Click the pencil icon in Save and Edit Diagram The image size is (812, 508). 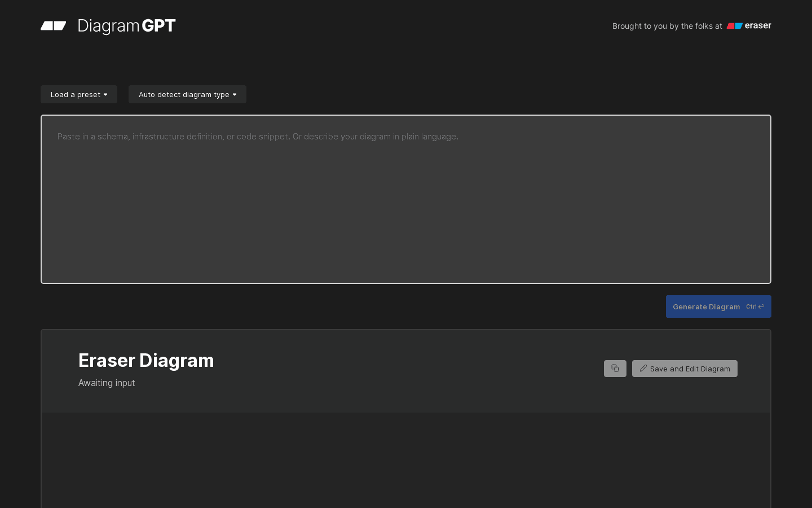click(x=643, y=369)
